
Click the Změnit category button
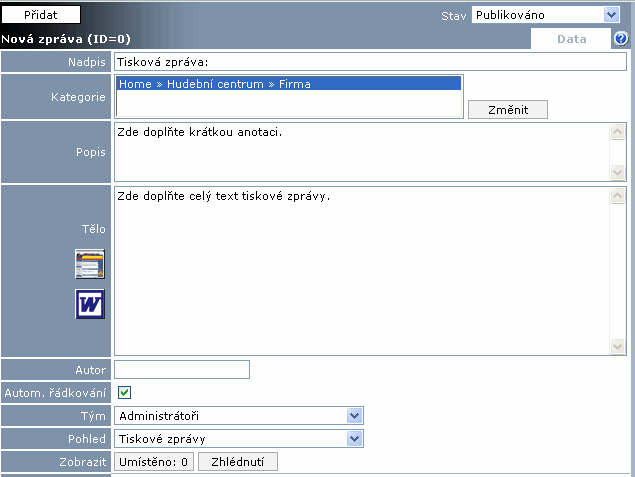pos(507,109)
